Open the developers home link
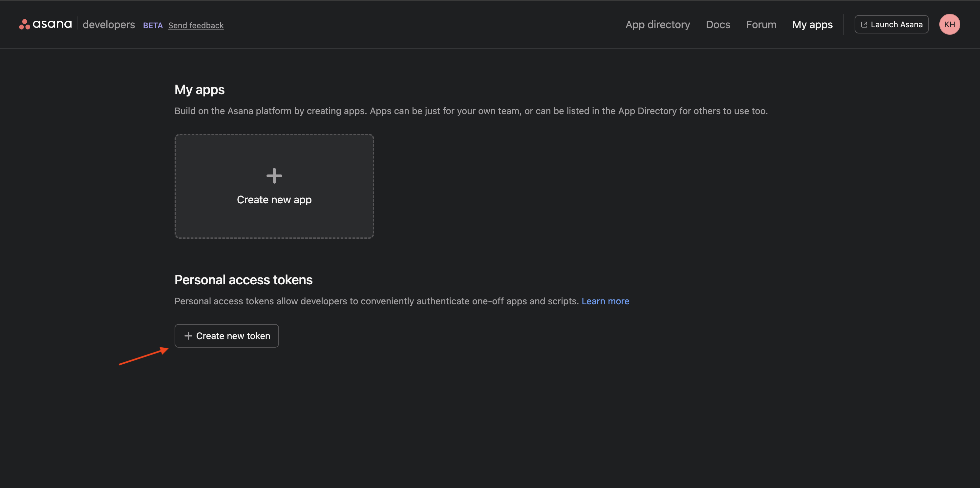The height and width of the screenshot is (488, 980). (x=109, y=24)
